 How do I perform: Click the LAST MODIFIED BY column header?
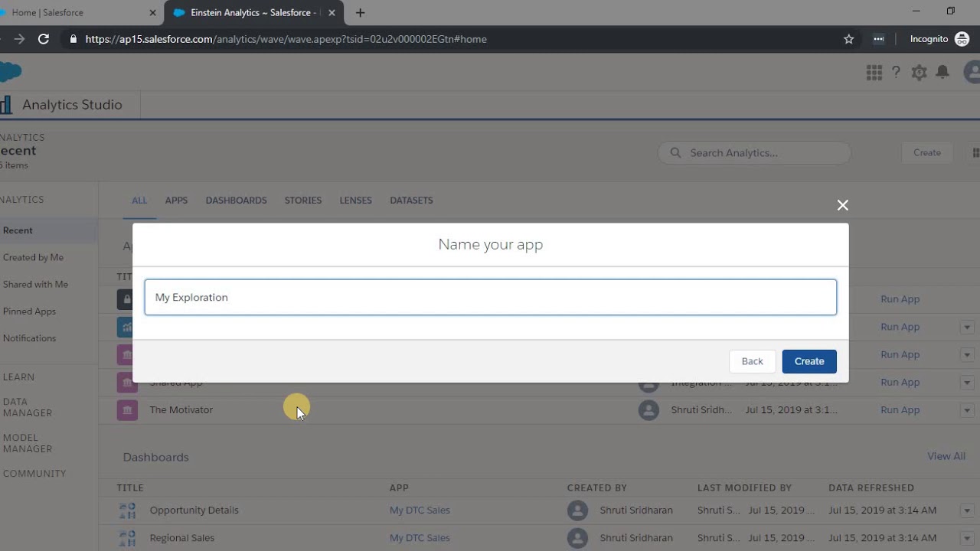[744, 488]
